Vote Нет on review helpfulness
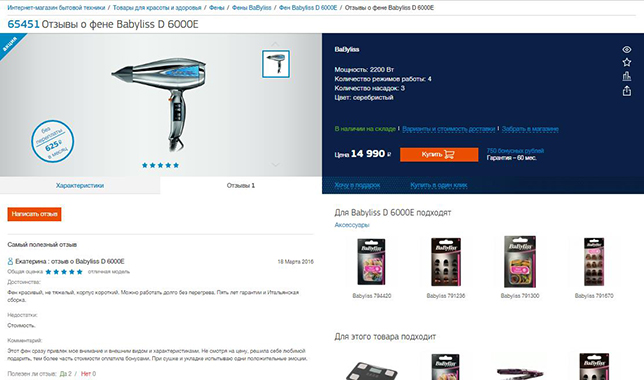Viewport: 644px width, 380px height. point(88,374)
